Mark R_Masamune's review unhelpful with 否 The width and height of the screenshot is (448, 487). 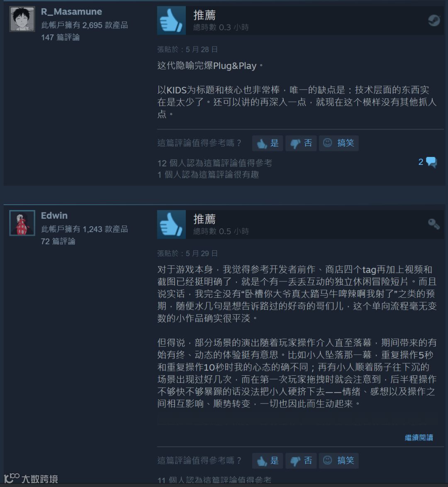point(301,143)
